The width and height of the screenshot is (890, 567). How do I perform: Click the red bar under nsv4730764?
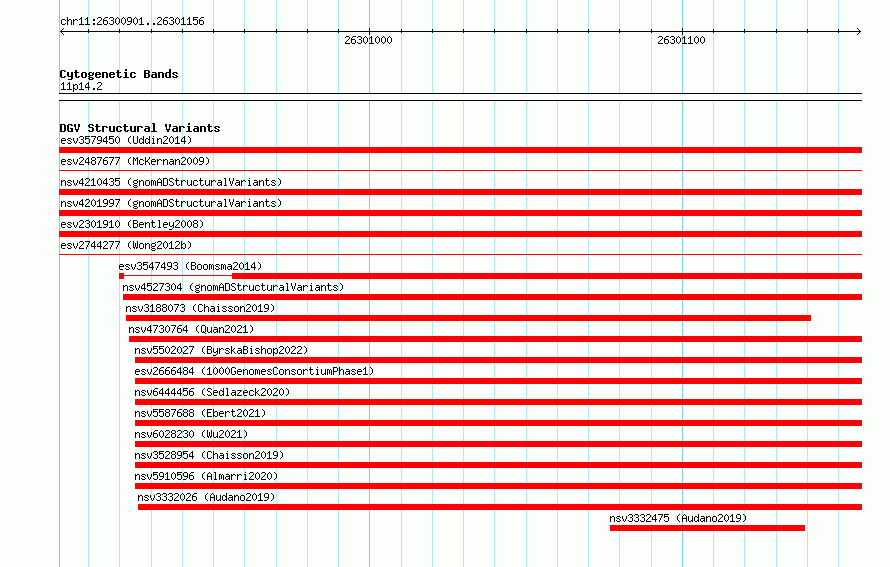[496, 339]
